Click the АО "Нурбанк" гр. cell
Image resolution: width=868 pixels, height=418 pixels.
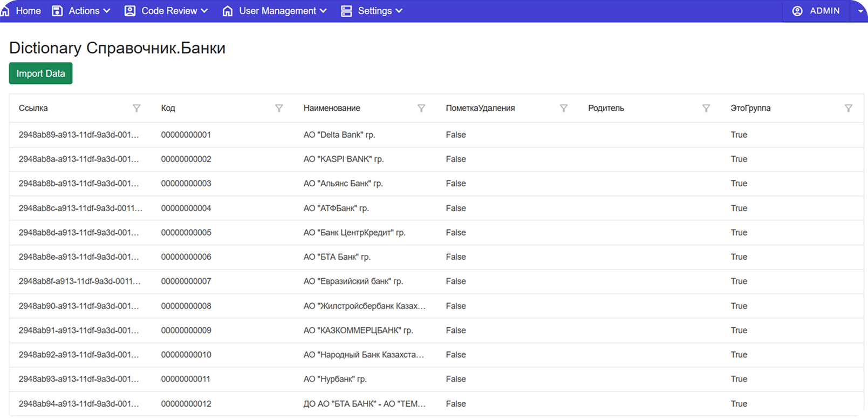(335, 379)
